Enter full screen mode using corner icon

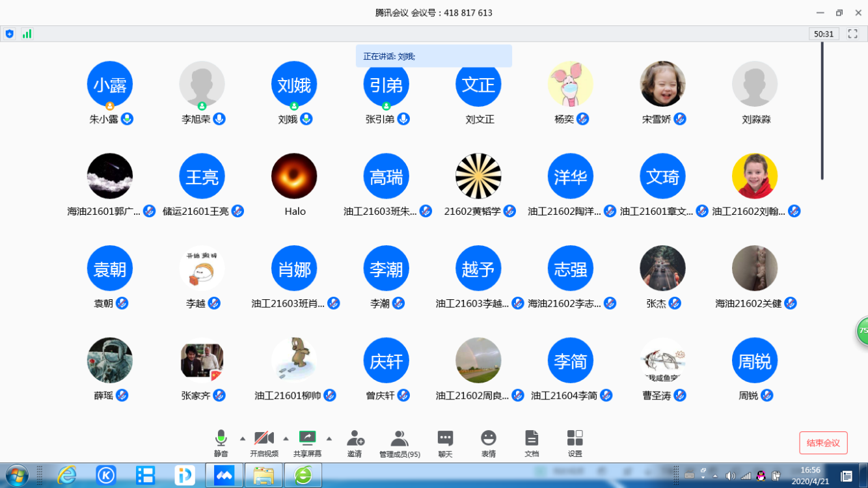(852, 34)
